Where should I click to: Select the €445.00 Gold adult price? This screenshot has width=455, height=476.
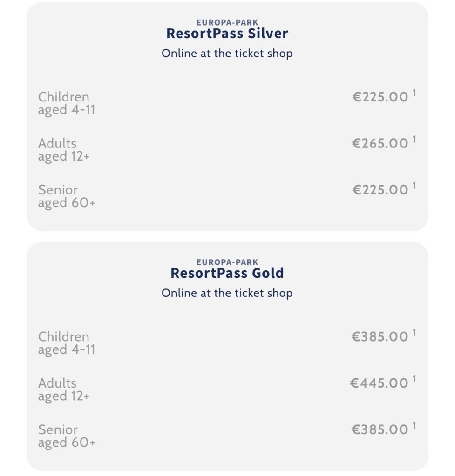tap(379, 383)
